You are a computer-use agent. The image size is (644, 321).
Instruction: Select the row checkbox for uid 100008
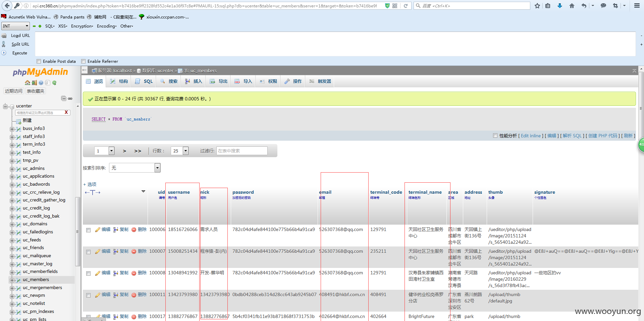pyautogui.click(x=89, y=274)
